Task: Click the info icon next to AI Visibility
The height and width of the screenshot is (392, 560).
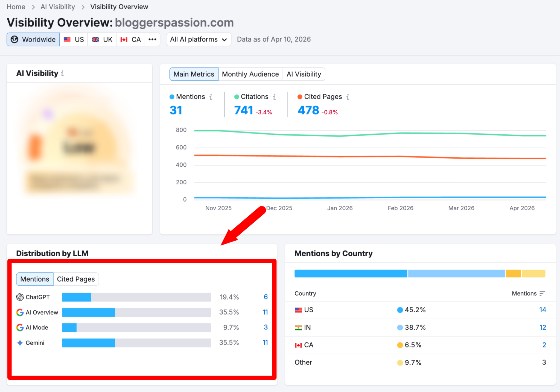Action: (x=62, y=73)
